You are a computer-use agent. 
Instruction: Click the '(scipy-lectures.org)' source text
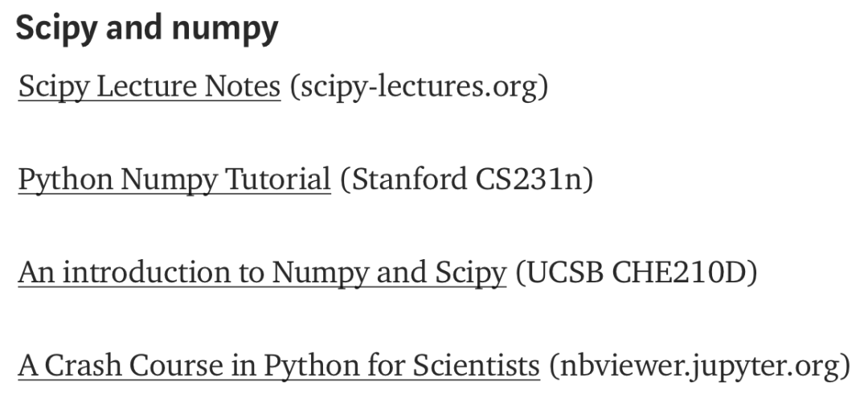(x=419, y=87)
